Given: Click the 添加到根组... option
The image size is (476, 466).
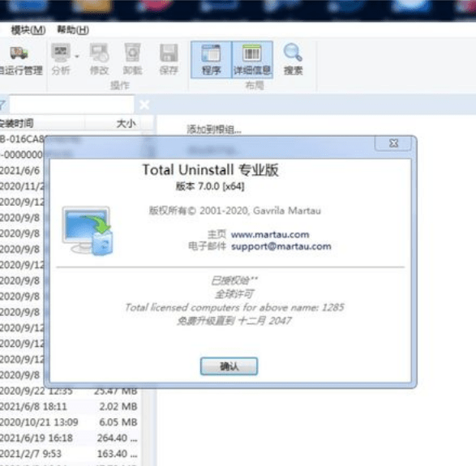Looking at the screenshot, I should [214, 130].
